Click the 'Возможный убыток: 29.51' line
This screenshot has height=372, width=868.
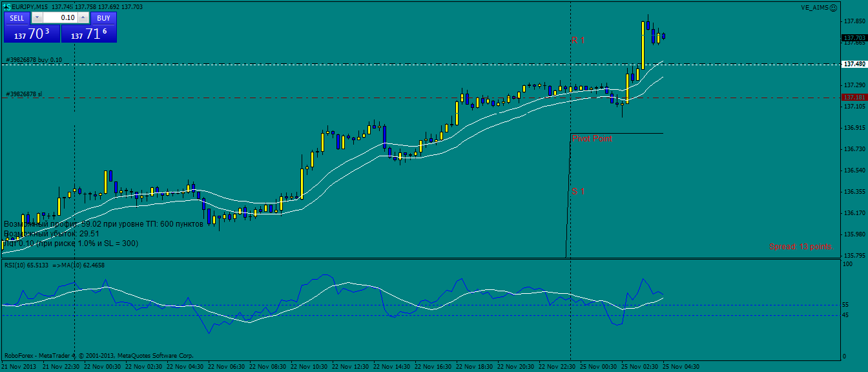click(x=52, y=233)
